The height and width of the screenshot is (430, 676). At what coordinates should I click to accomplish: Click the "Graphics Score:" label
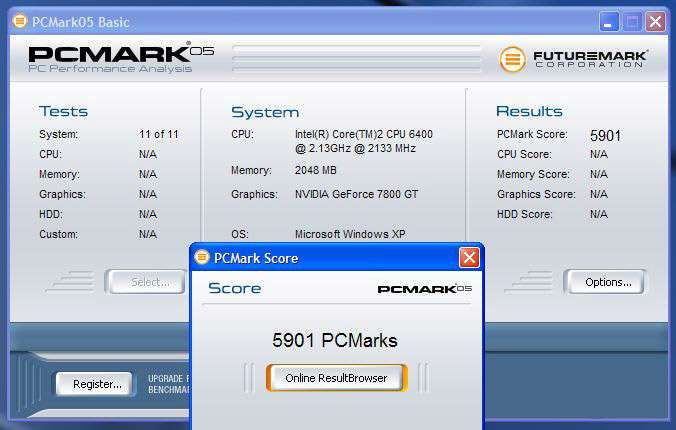(x=536, y=194)
